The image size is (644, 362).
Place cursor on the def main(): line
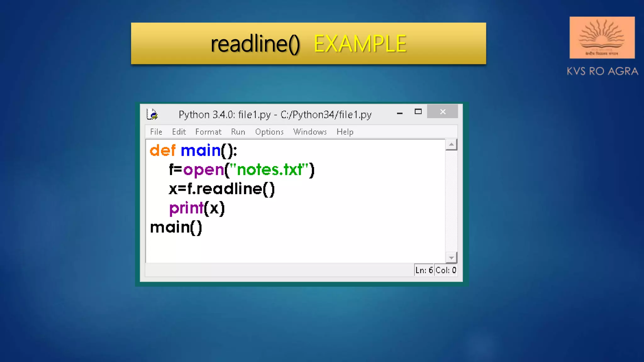pos(193,151)
